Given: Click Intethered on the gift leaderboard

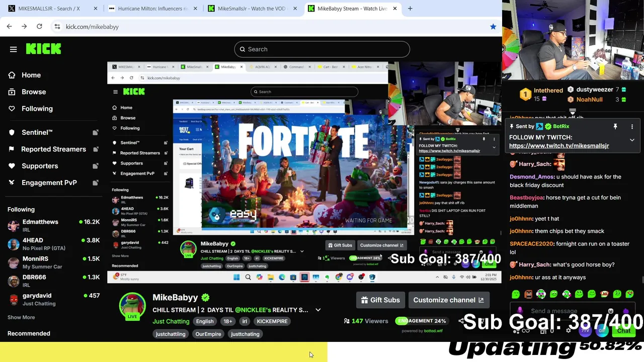Looking at the screenshot, I should click(548, 90).
